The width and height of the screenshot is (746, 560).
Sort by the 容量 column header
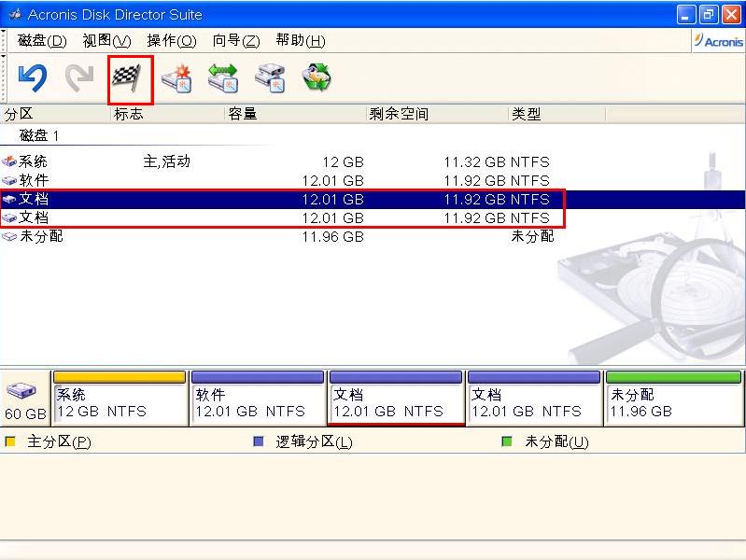(295, 114)
